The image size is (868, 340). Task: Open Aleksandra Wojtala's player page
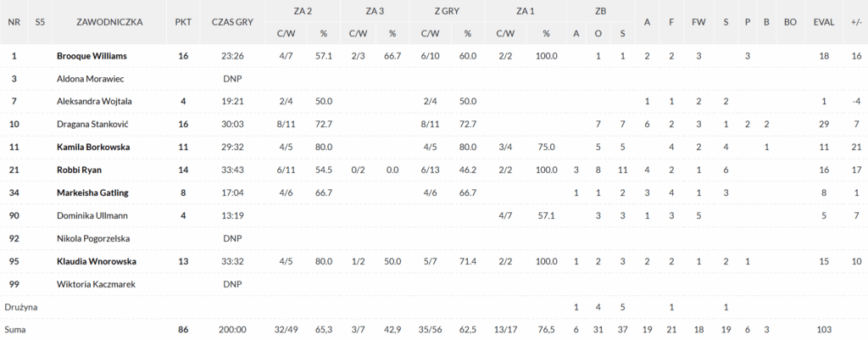tap(95, 101)
